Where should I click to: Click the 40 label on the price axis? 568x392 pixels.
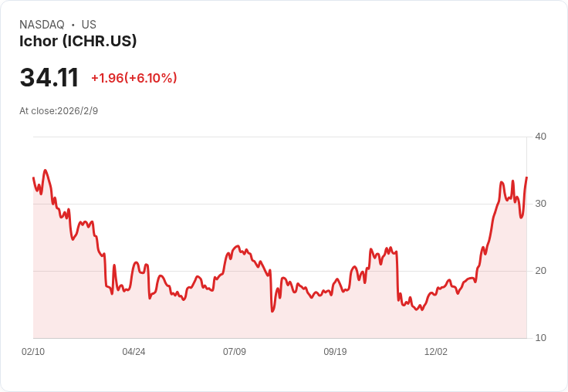tap(540, 137)
